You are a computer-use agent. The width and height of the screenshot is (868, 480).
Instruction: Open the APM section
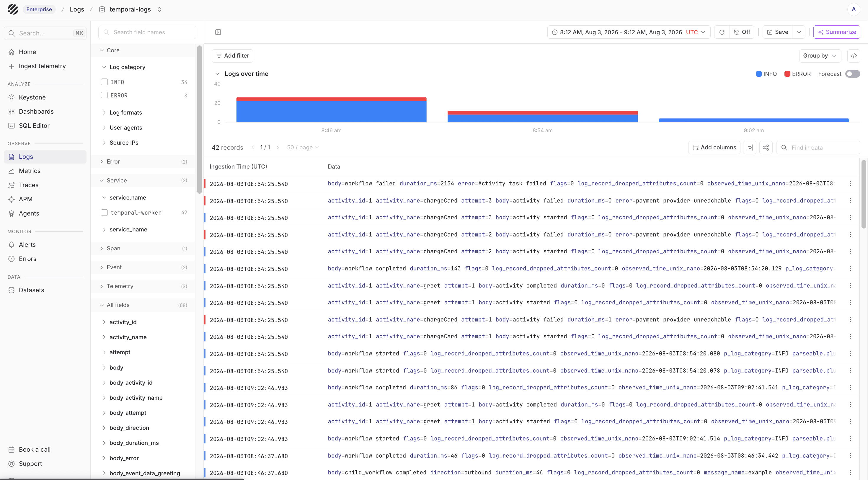[x=45, y=199]
